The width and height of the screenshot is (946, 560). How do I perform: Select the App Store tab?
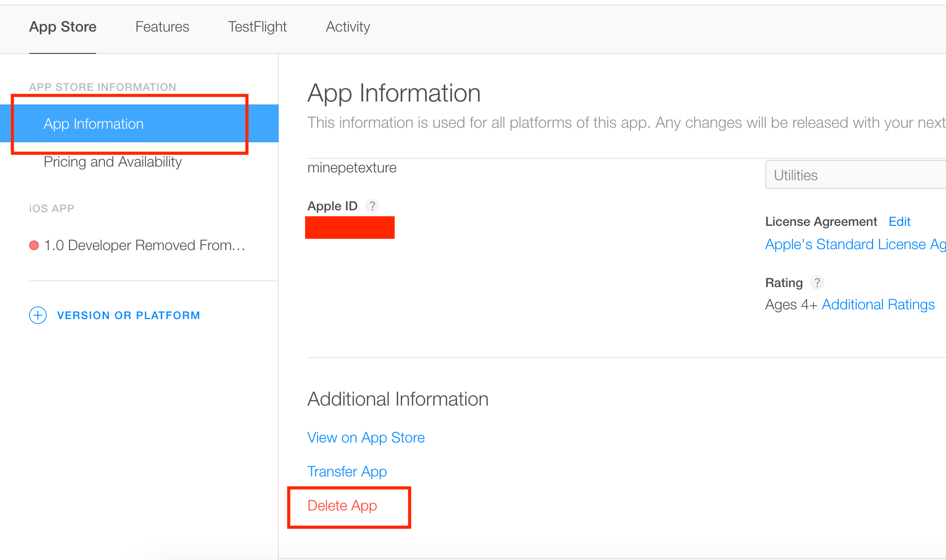63,27
